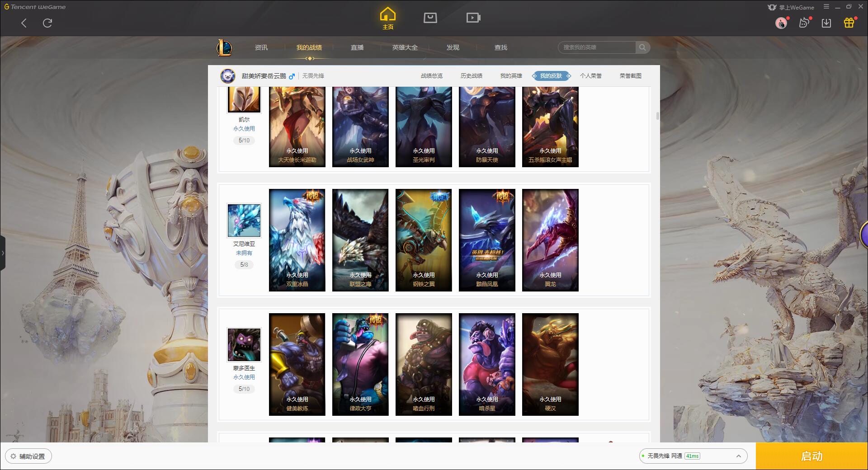
Task: Click the 蒙多医生 champion portrait icon
Action: click(x=244, y=345)
